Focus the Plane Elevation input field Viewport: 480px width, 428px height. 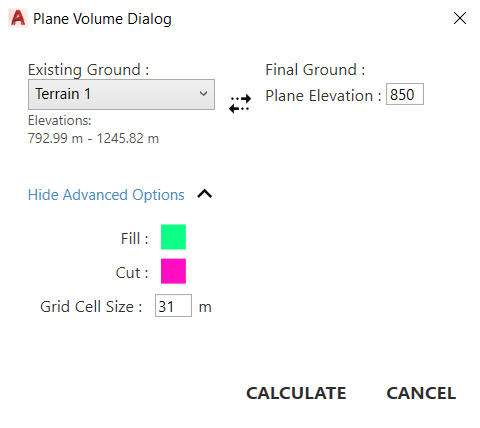[405, 94]
